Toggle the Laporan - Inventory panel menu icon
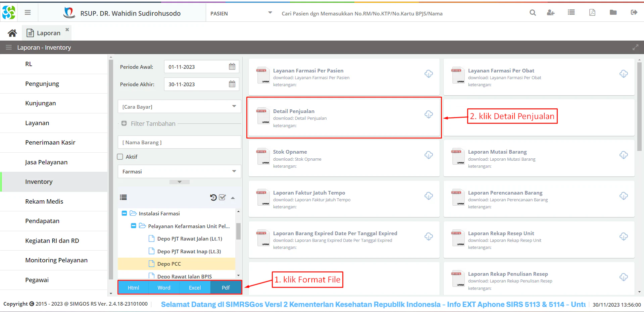 9,47
